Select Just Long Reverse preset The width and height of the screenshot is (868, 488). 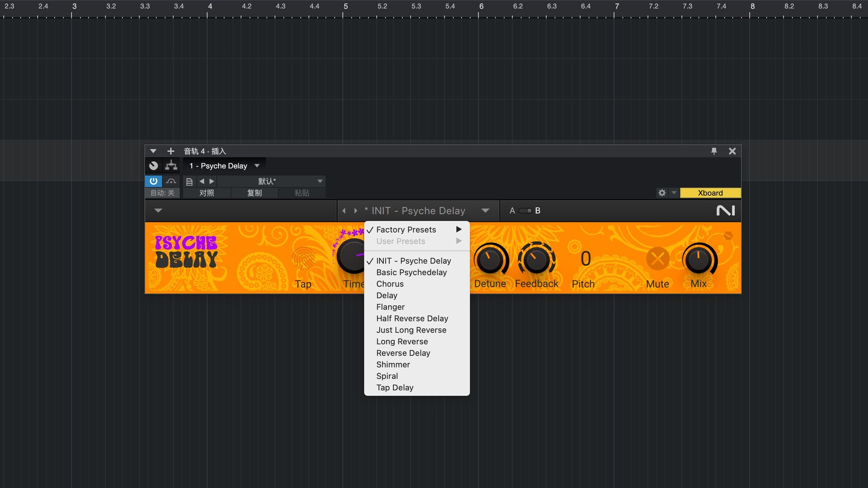point(417,330)
